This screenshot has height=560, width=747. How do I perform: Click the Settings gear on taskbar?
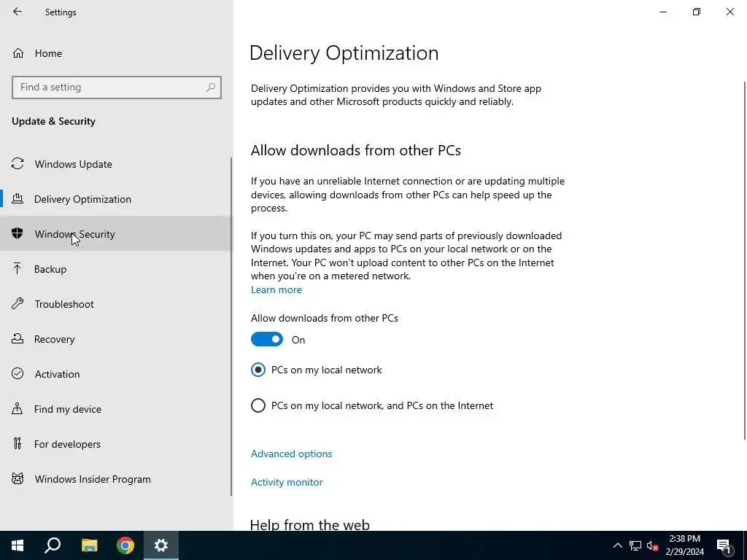(x=161, y=545)
